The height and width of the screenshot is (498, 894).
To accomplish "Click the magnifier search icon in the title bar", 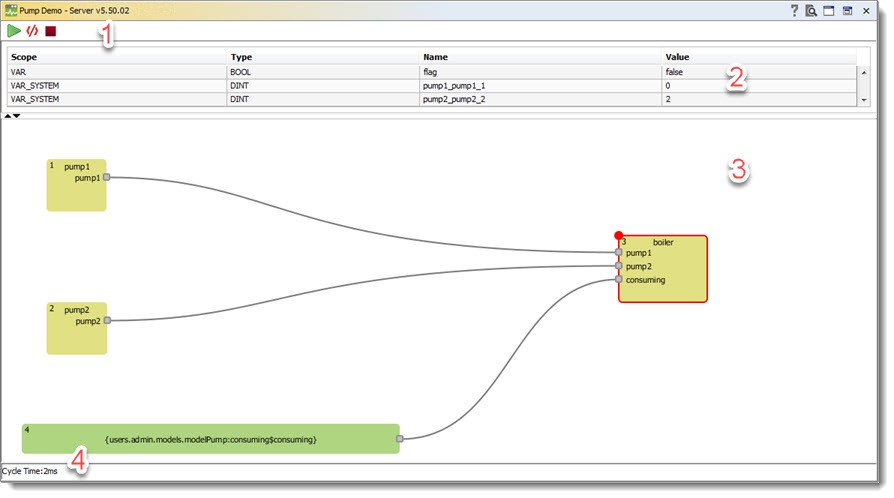I will 811,10.
